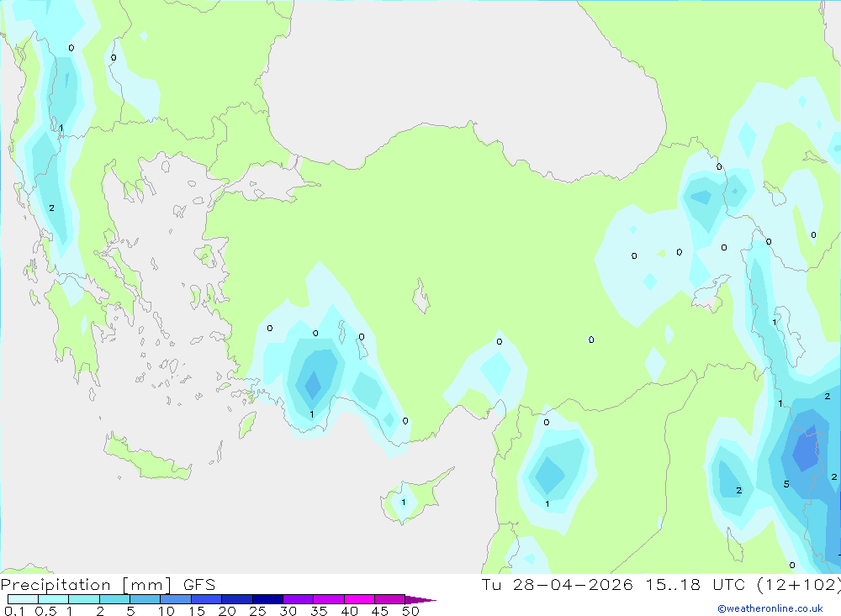Click the legend scale label "0.1"
The image size is (841, 616).
[x=14, y=611]
